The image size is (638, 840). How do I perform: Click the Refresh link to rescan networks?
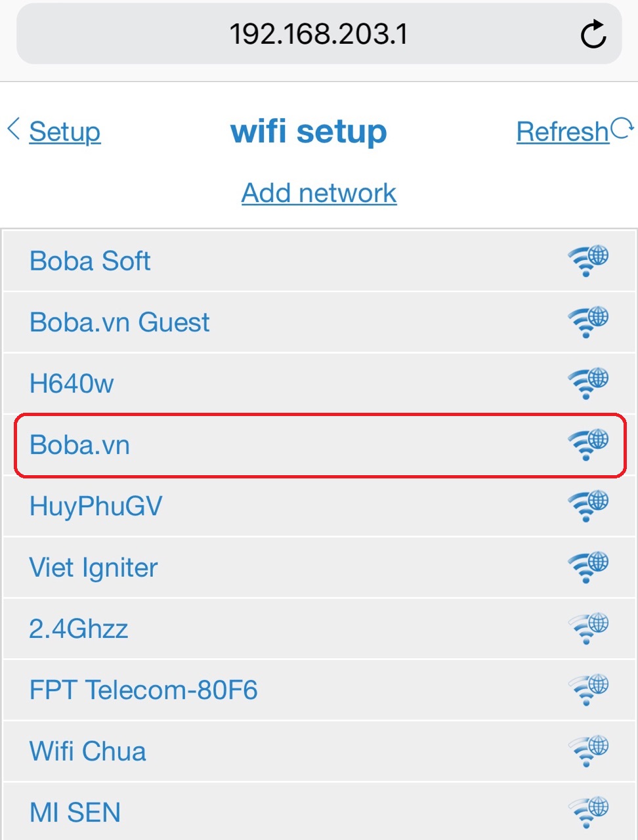(x=561, y=131)
